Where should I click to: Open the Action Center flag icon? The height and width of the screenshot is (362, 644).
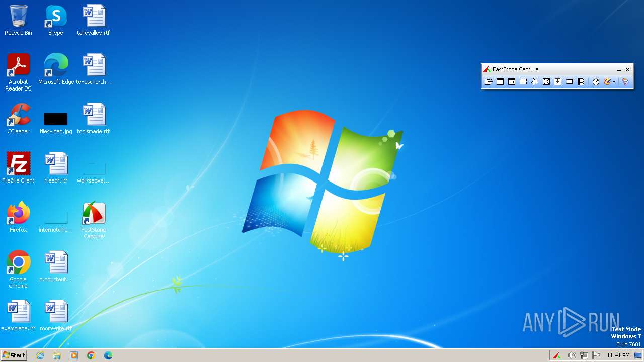click(x=596, y=355)
